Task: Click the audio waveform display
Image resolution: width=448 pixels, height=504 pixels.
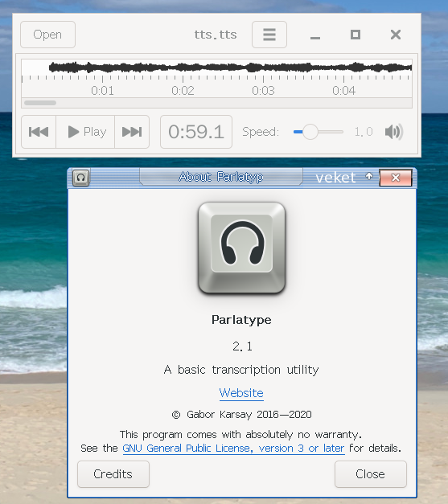Action: (x=217, y=68)
